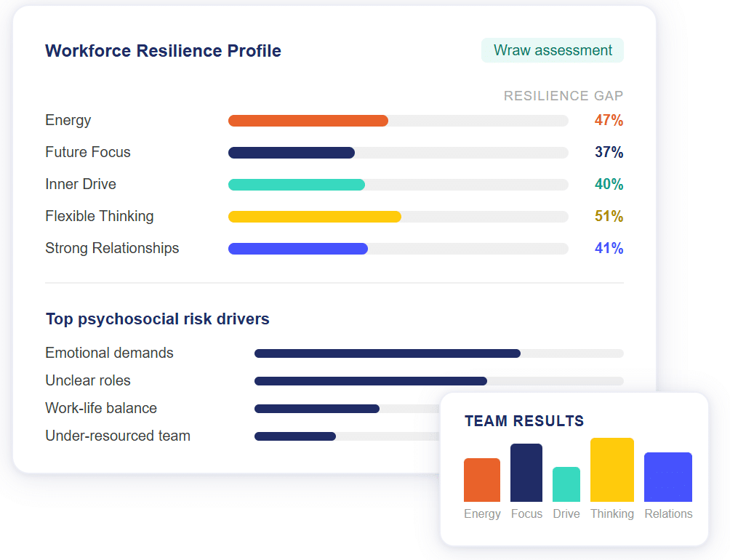The height and width of the screenshot is (560, 730).
Task: Click the navy Future Focus progress bar
Action: 292,153
